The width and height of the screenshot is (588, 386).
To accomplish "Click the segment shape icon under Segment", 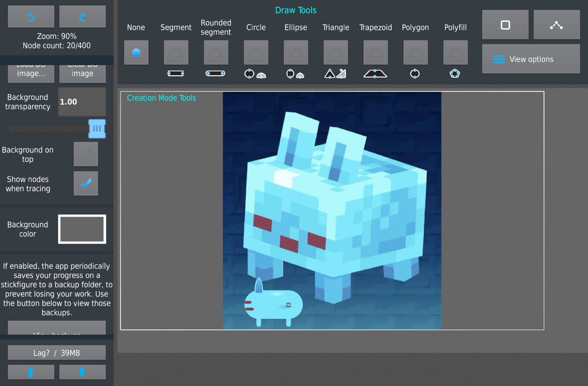I will tap(176, 73).
